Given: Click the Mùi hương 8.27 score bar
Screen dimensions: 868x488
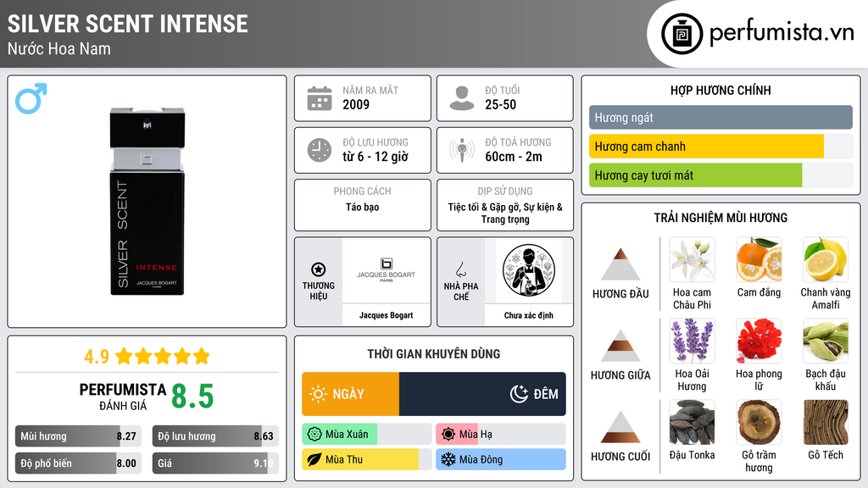Looking at the screenshot, I should [x=78, y=436].
